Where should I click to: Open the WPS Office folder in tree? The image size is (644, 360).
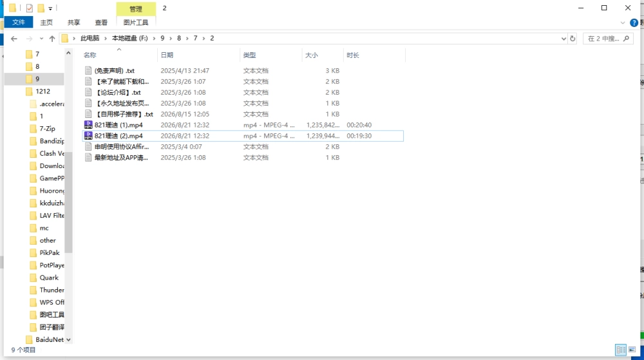pyautogui.click(x=52, y=303)
